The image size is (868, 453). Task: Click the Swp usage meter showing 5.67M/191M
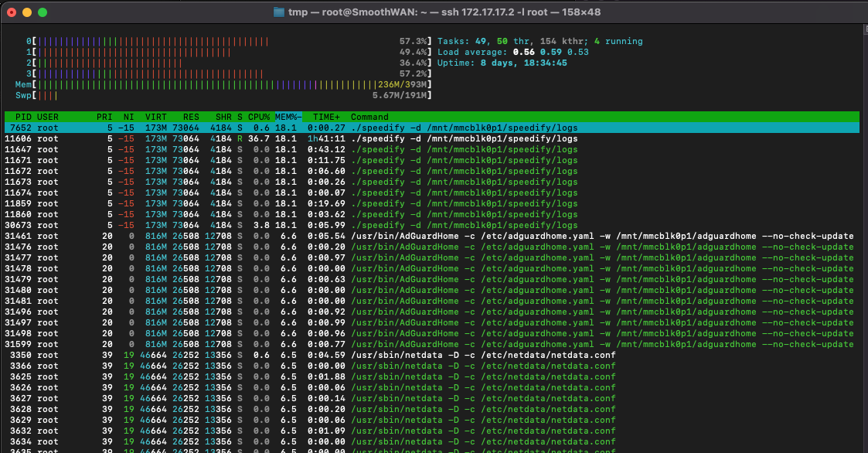click(223, 95)
